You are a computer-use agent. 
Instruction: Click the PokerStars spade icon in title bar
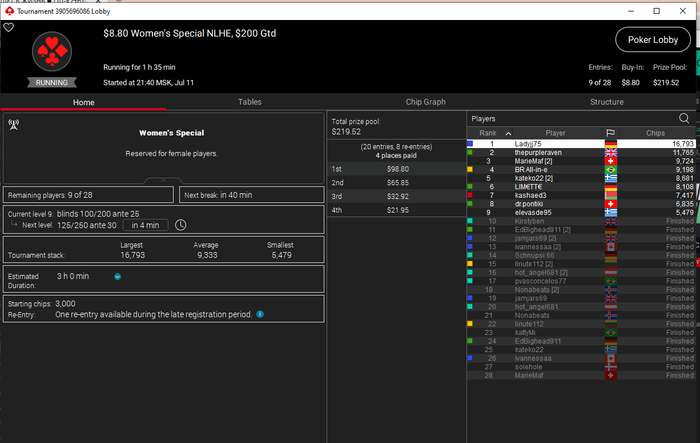coord(9,11)
